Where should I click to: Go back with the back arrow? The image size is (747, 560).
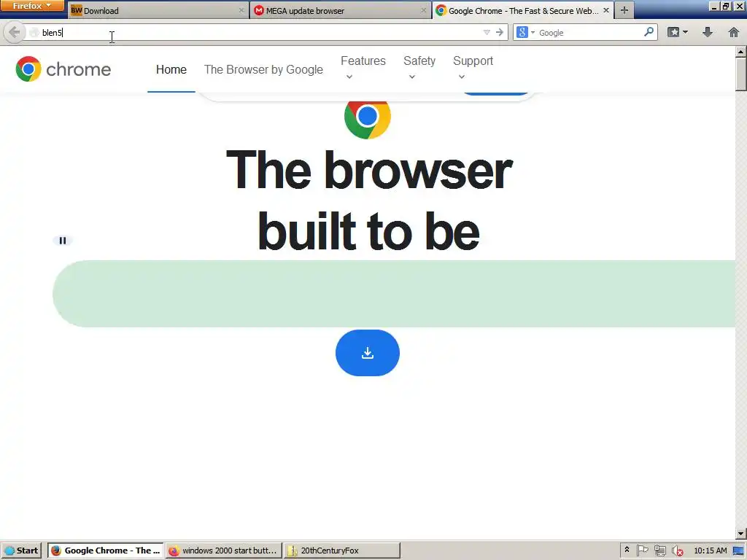tap(15, 32)
